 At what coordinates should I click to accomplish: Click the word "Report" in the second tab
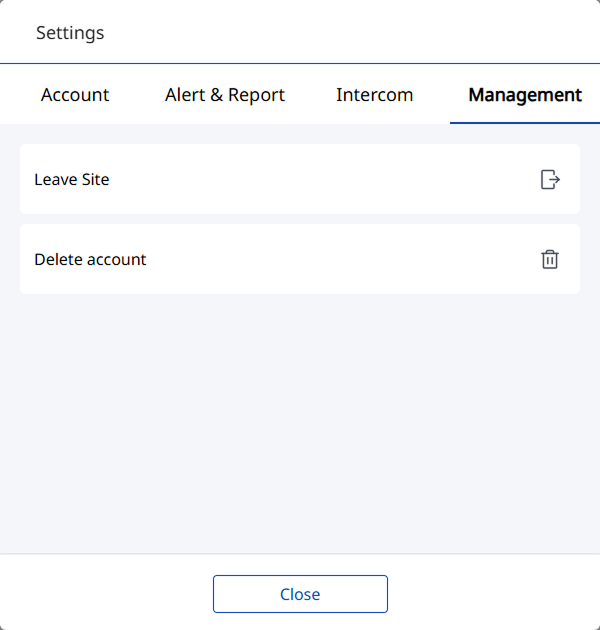[x=256, y=95]
